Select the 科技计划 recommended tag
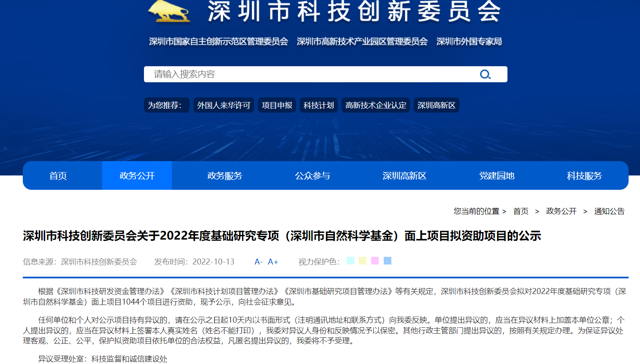Image resolution: width=640 pixels, height=364 pixels. 319,105
